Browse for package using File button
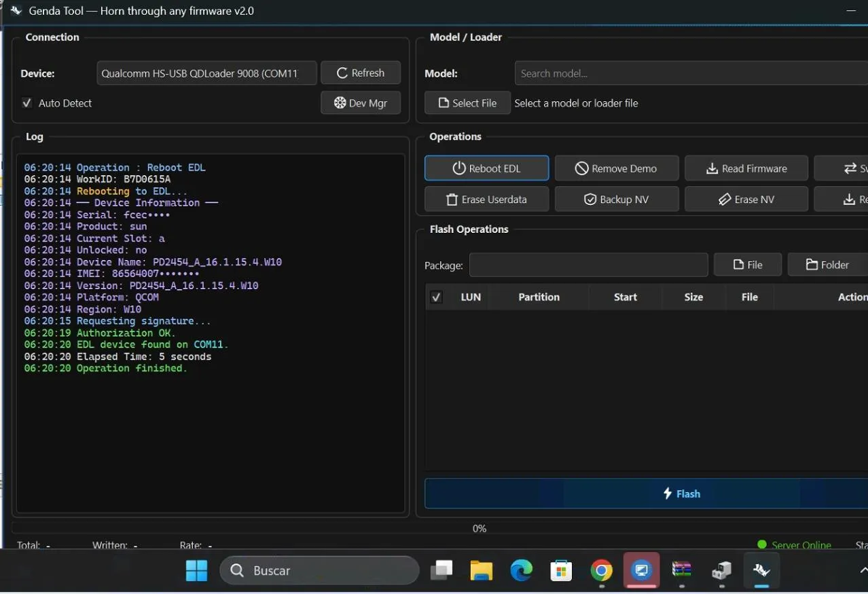 coord(747,265)
